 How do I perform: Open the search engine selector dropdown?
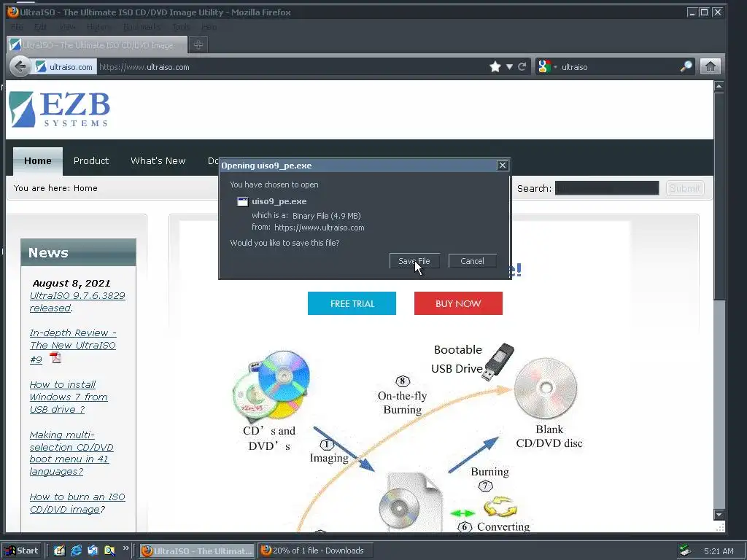point(555,67)
